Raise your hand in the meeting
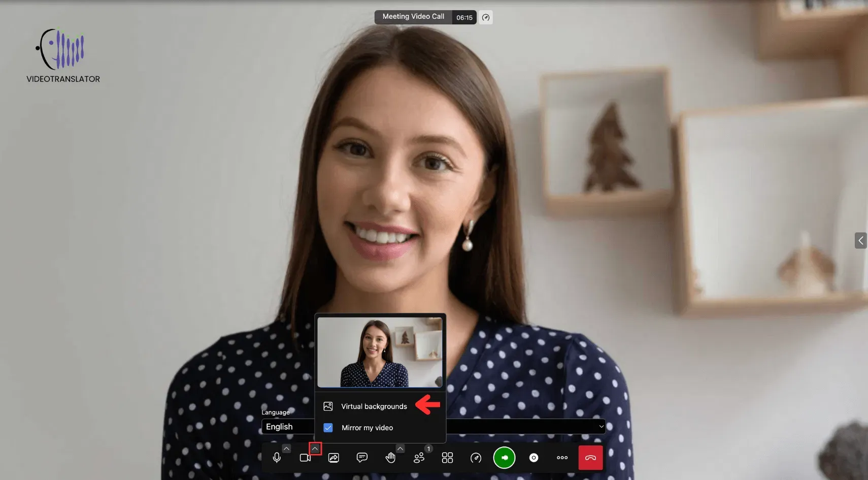Screen dimensions: 868x480 [390, 458]
